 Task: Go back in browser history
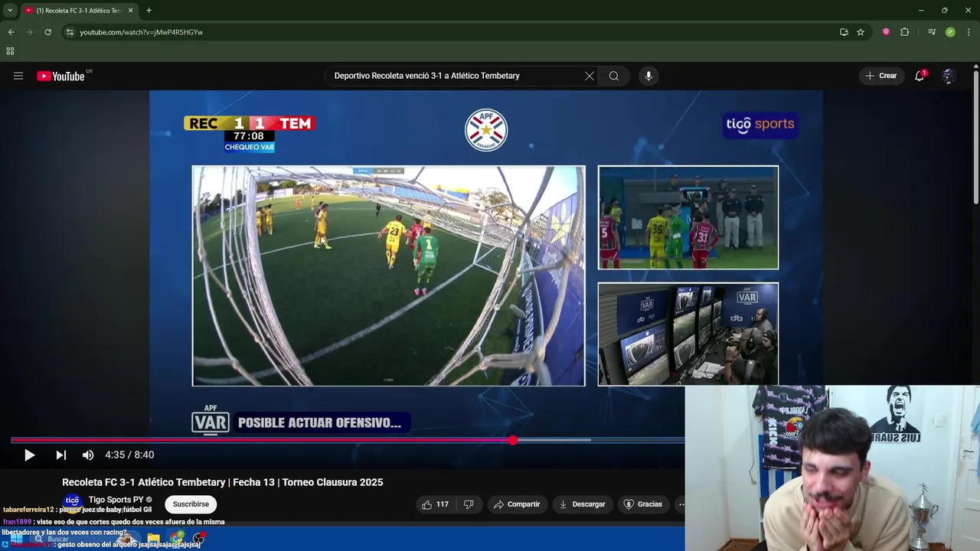click(x=11, y=32)
